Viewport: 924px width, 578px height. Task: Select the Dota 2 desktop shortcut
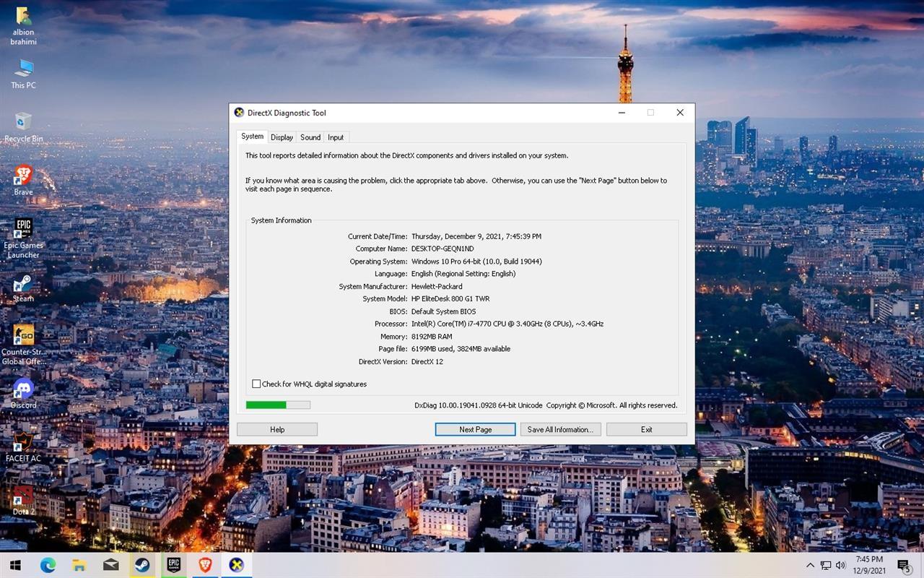click(23, 501)
